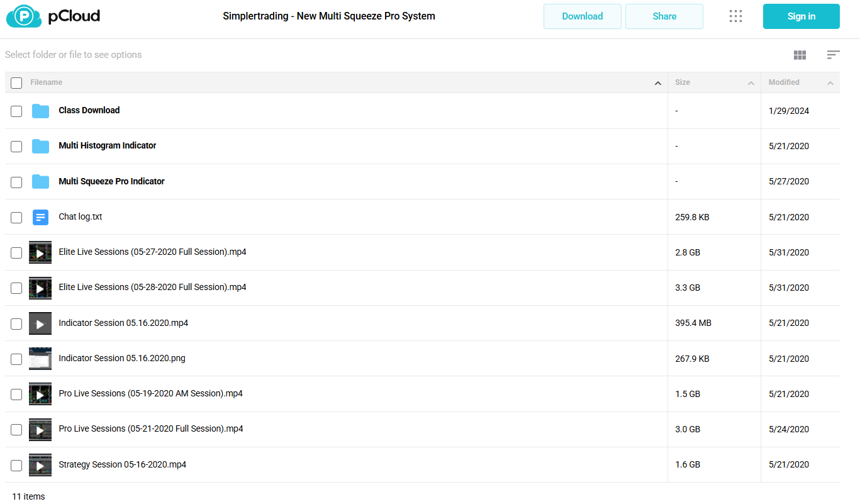860x504 pixels.
Task: Open Indicator Session 05.16.2020.png image thumbnail
Action: [40, 359]
